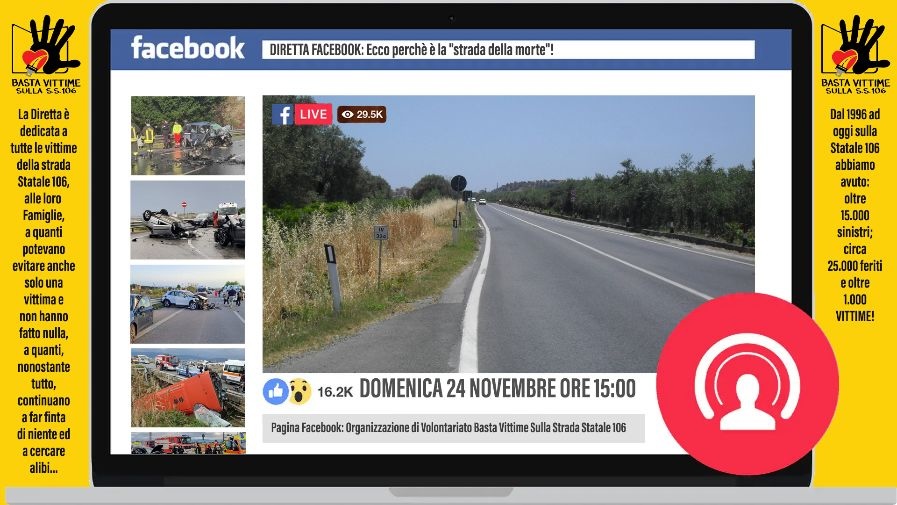This screenshot has height=505, width=897.
Task: Click the left text beginning La Diretta è dedicata
Action: 43,291
